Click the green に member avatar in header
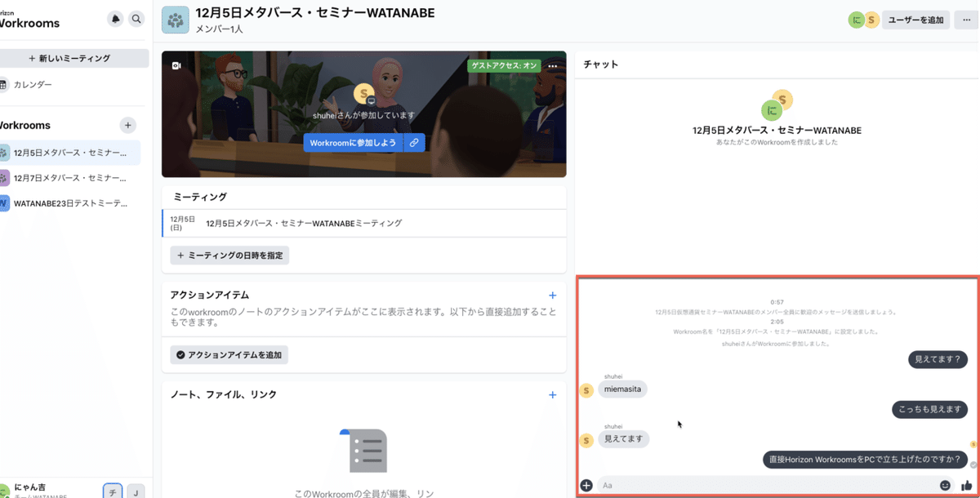This screenshot has height=498, width=980. click(x=856, y=20)
